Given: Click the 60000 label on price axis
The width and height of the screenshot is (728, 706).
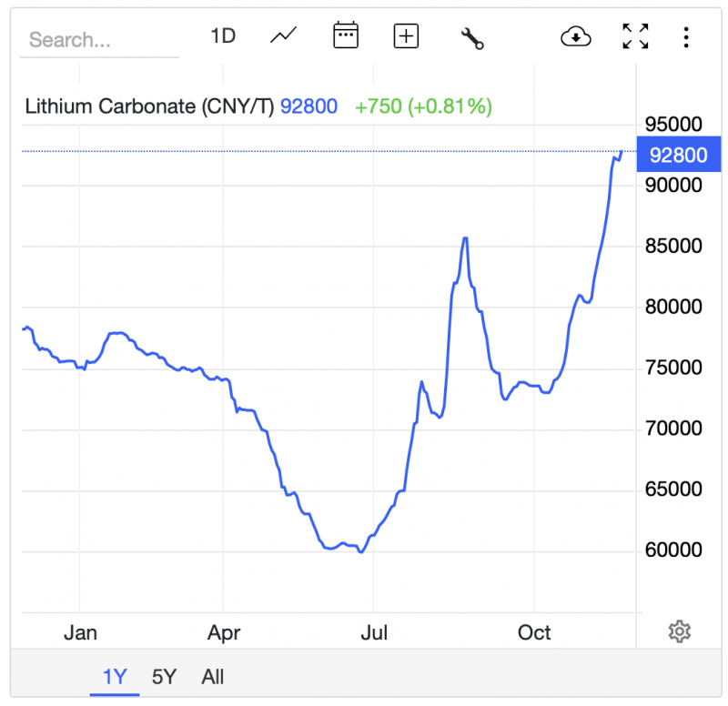Looking at the screenshot, I should (672, 550).
